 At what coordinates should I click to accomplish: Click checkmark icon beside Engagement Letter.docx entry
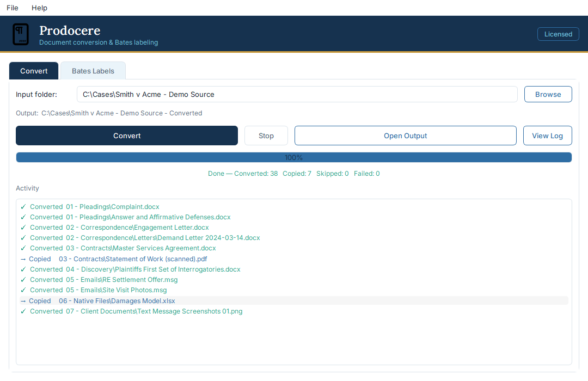pyautogui.click(x=23, y=228)
